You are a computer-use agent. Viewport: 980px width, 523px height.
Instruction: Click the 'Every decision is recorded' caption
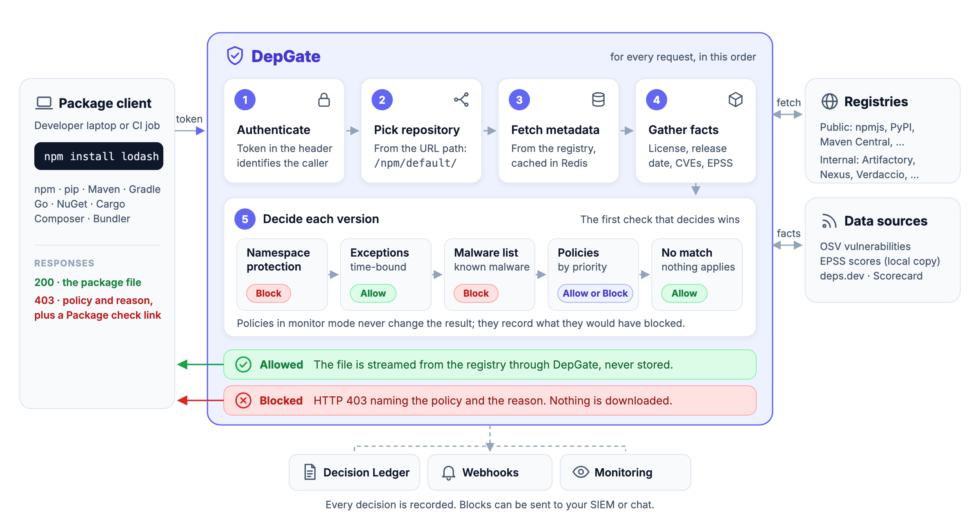[490, 505]
